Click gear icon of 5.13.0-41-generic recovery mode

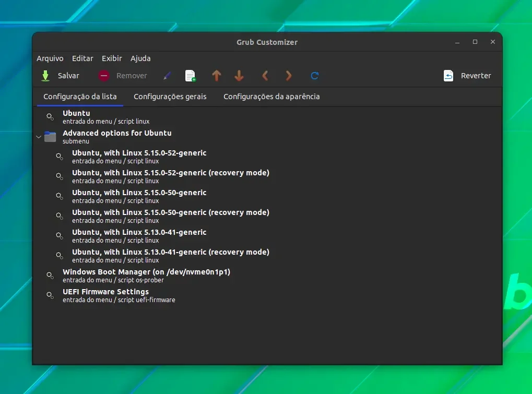click(x=60, y=256)
